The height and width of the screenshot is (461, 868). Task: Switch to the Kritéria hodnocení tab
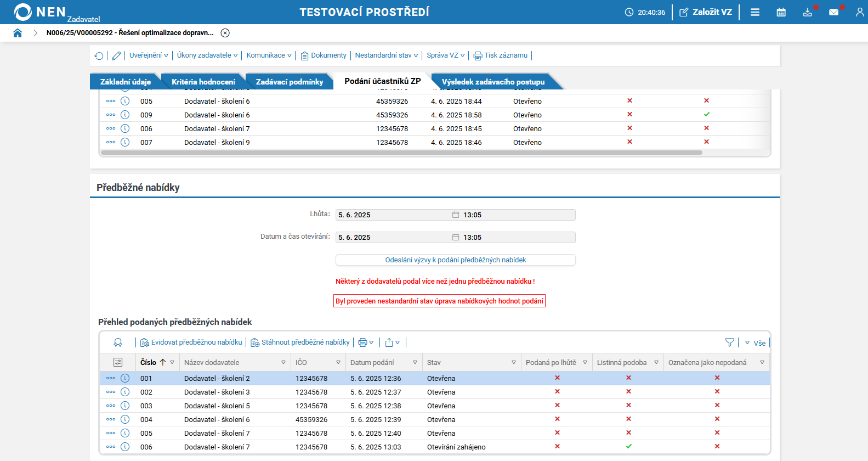pyautogui.click(x=203, y=82)
